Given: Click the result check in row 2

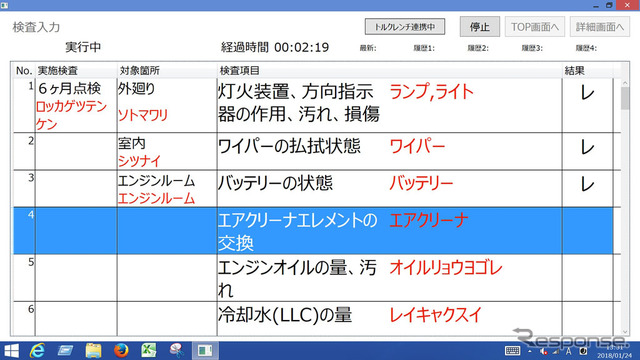Looking at the screenshot, I should pyautogui.click(x=587, y=147).
